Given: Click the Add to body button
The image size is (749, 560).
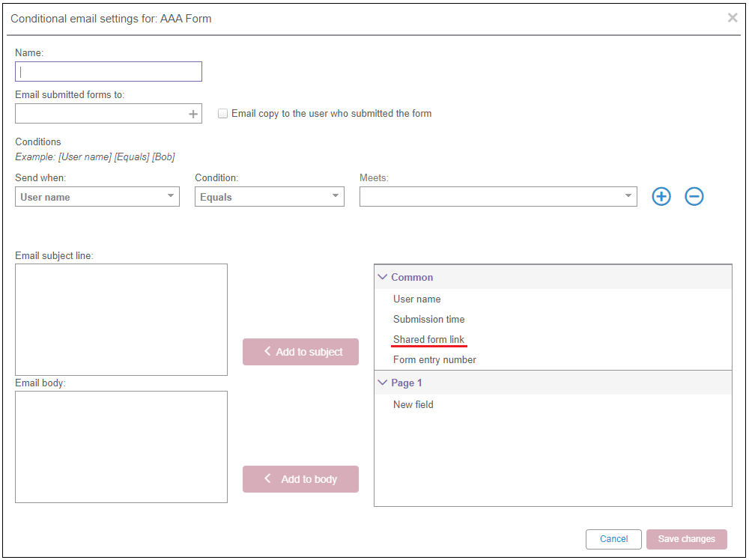Looking at the screenshot, I should (x=300, y=479).
